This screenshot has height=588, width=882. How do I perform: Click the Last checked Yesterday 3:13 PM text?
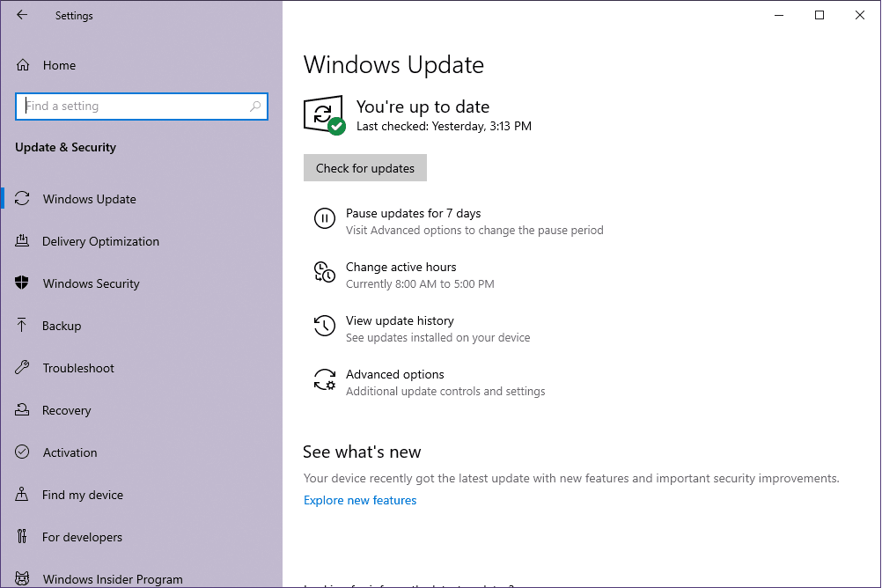tap(444, 126)
